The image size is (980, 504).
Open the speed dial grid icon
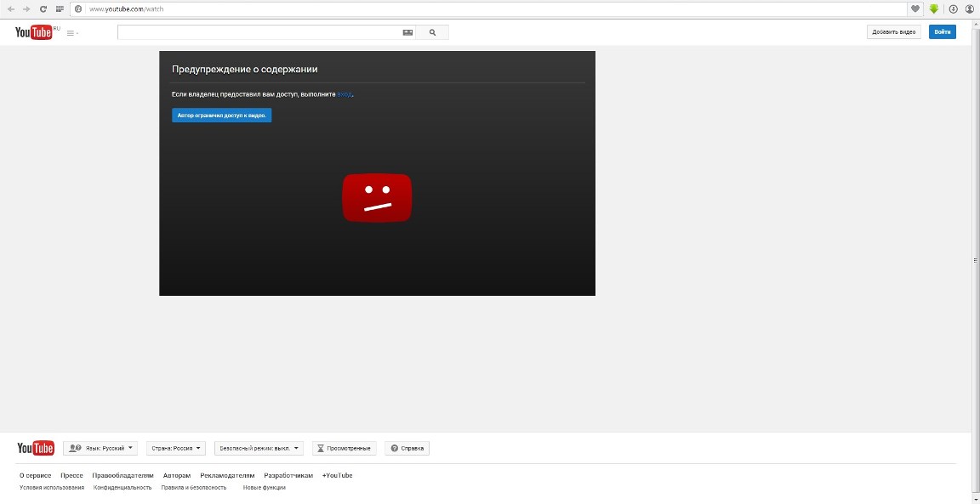pos(60,9)
